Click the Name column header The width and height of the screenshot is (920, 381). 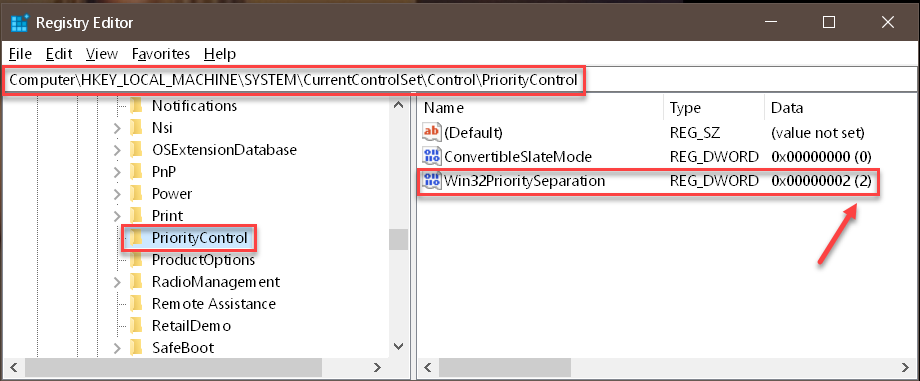pyautogui.click(x=541, y=108)
